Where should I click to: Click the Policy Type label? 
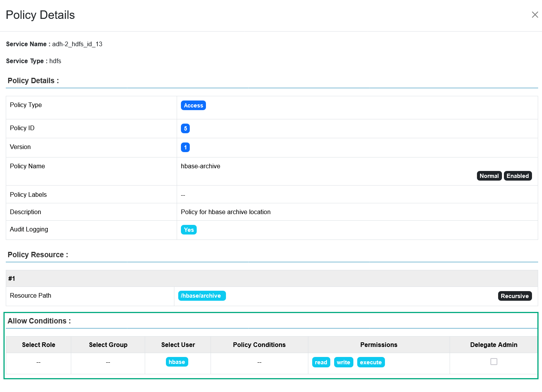click(26, 105)
